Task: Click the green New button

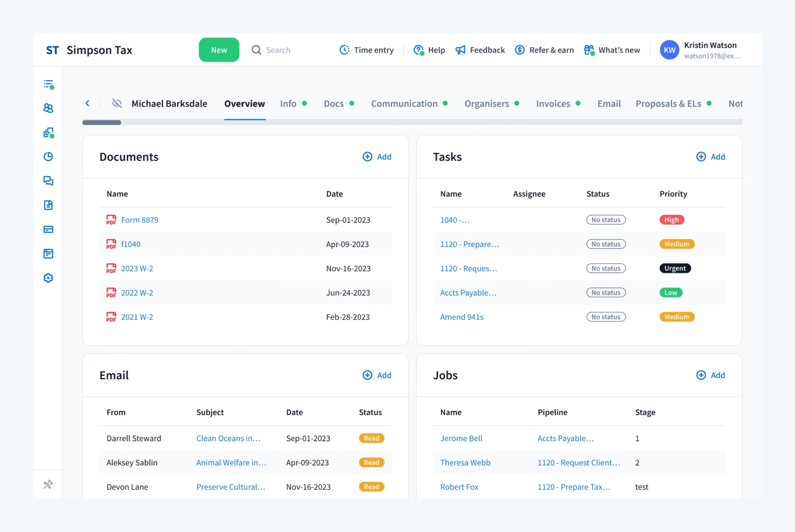Action: [219, 50]
